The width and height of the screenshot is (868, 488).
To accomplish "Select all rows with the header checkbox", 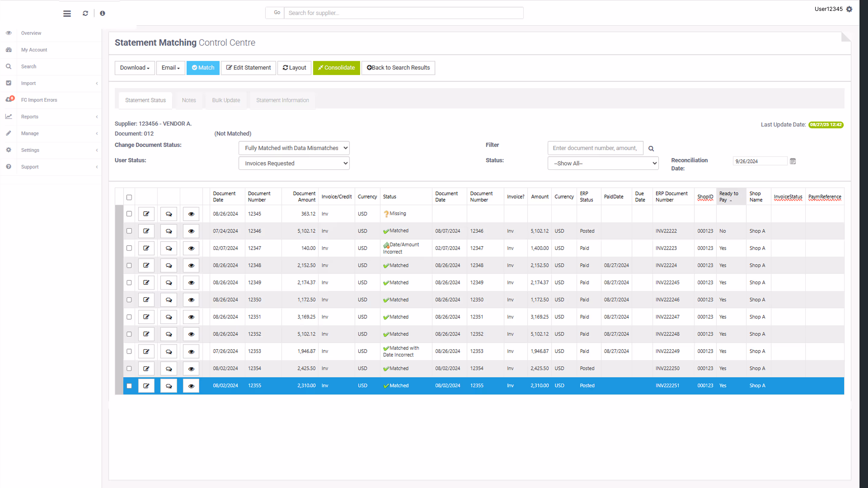I will (129, 197).
